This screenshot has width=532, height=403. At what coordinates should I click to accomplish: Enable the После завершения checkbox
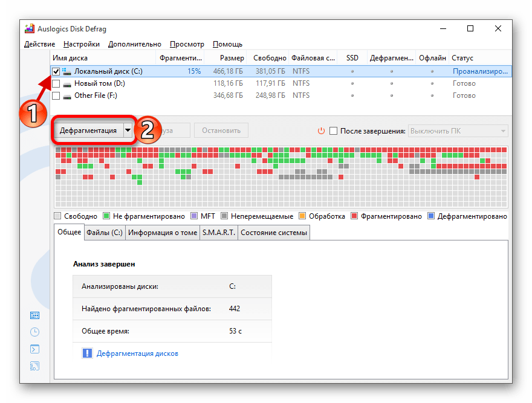click(334, 131)
